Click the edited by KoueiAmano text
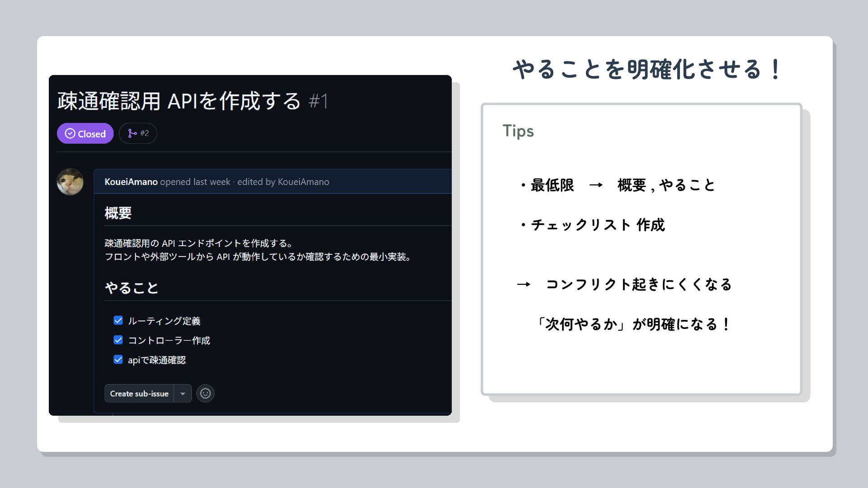Screen dimensions: 868x488 (x=283, y=182)
